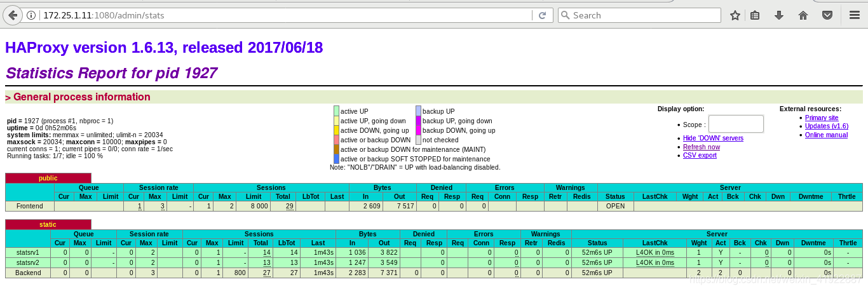Open the Primary site link
Screen dimensions: 868x291
(822, 118)
